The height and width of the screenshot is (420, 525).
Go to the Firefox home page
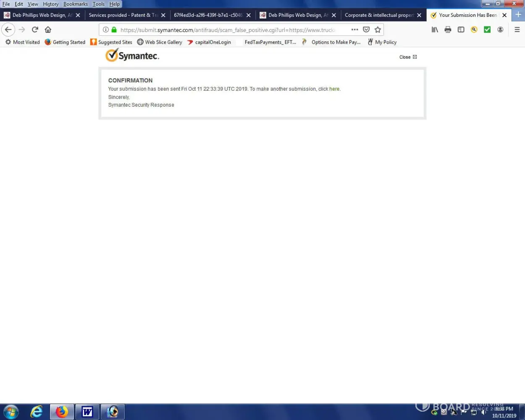point(48,30)
